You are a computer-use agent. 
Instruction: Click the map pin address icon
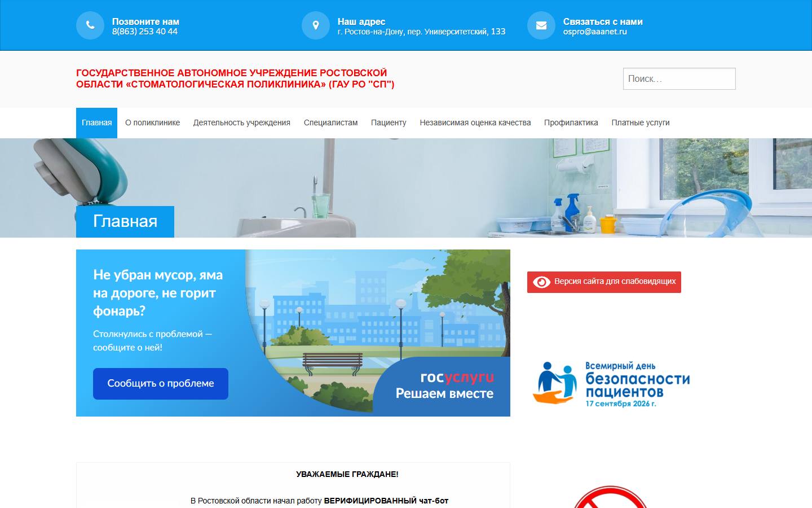(316, 25)
